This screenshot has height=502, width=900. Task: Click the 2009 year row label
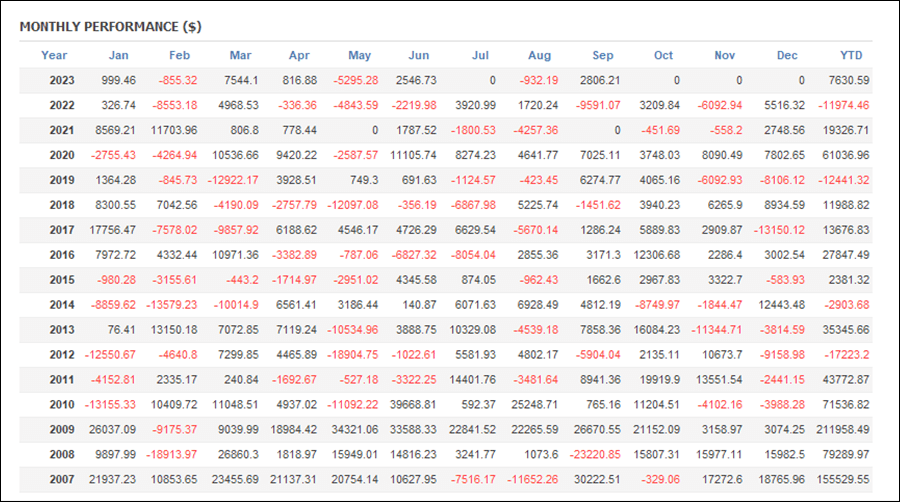(x=62, y=430)
